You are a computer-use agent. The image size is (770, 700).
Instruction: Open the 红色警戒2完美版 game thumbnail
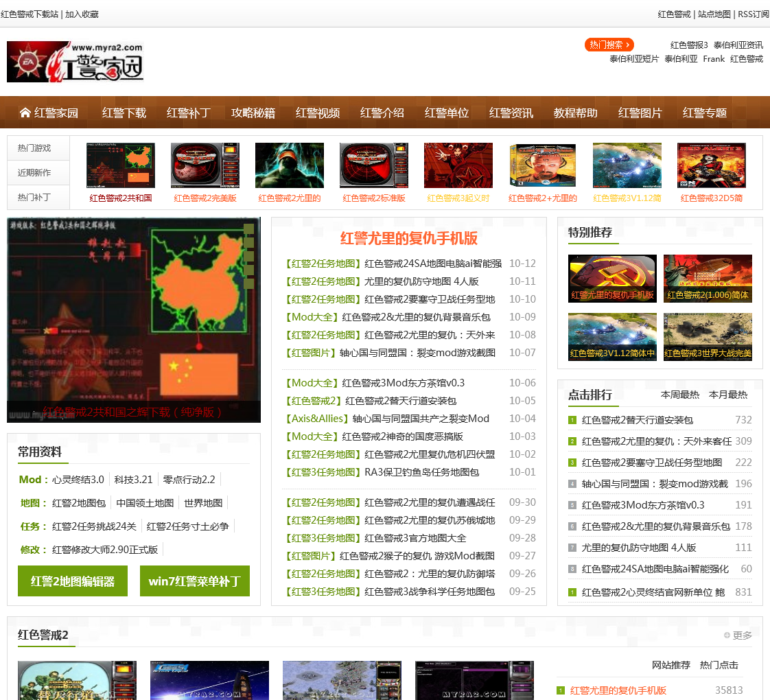click(x=205, y=165)
